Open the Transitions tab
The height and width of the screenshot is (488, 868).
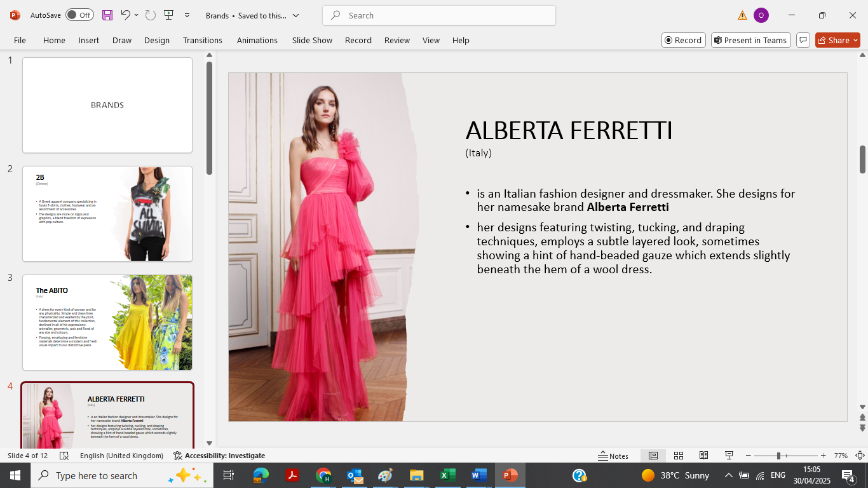[203, 40]
